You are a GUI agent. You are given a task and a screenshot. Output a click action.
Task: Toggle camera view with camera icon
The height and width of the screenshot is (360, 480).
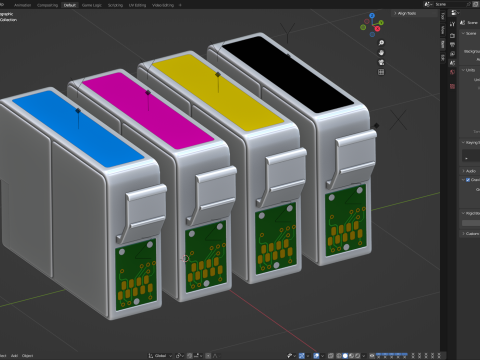click(x=381, y=62)
